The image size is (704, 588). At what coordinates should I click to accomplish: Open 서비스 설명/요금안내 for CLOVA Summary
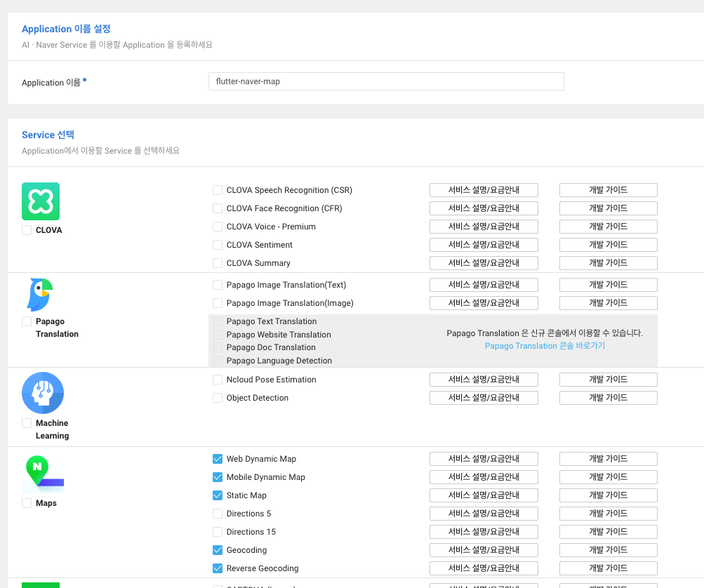pyautogui.click(x=484, y=263)
